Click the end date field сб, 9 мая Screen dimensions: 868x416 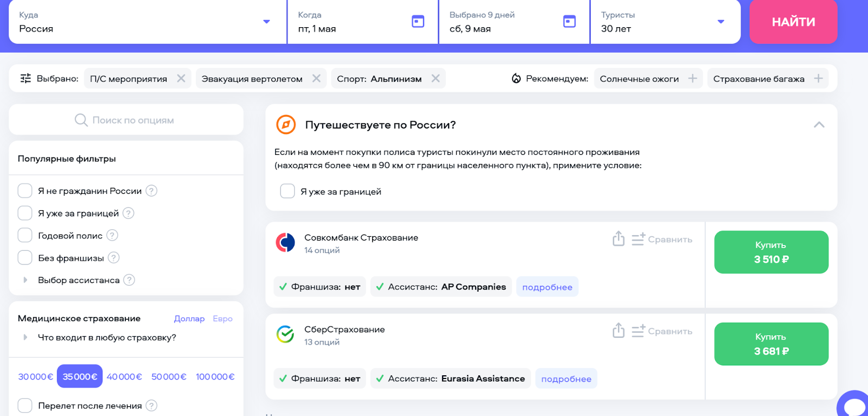click(514, 22)
